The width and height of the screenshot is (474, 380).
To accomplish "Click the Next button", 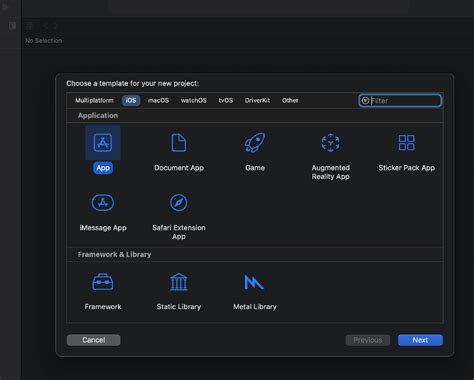I will coord(420,340).
